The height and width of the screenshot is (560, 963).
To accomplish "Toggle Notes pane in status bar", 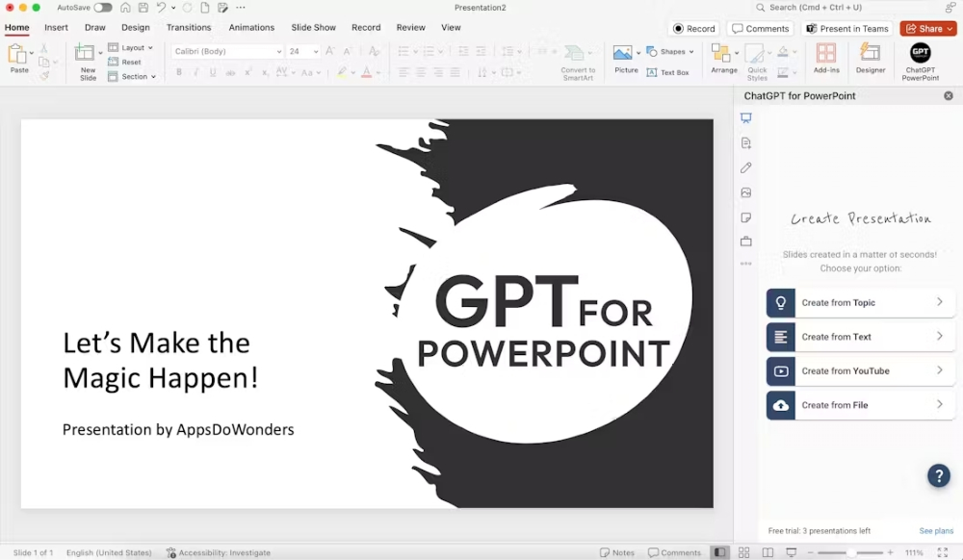I will [x=616, y=552].
